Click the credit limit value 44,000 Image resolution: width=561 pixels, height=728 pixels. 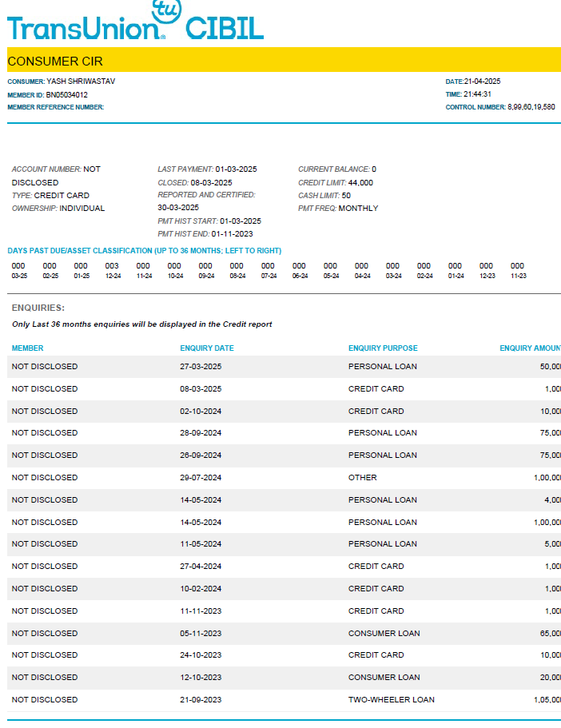360,182
